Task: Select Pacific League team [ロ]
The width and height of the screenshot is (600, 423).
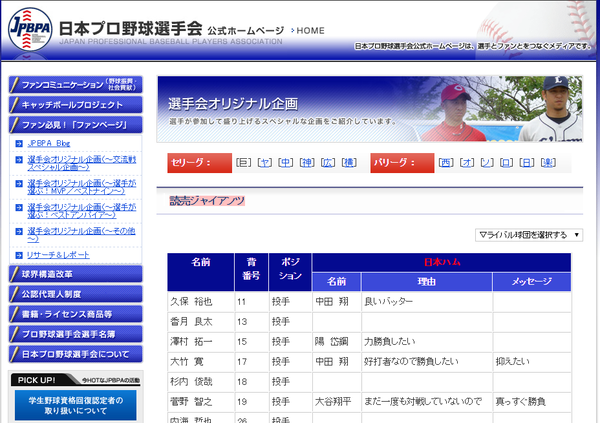Action: [x=507, y=163]
